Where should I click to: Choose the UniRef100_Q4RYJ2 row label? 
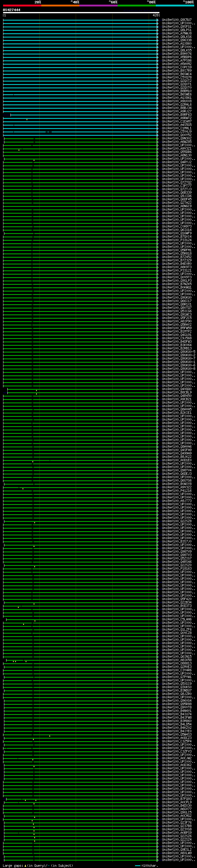point(176,162)
